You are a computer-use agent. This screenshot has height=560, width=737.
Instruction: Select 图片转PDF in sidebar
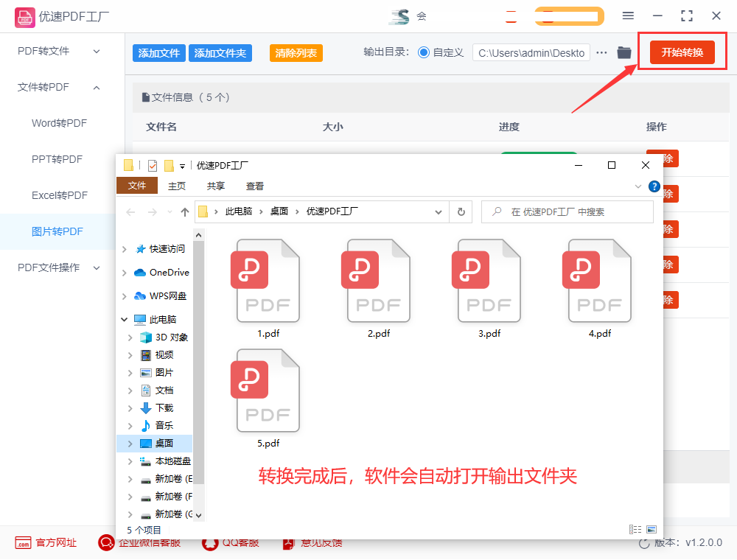click(x=57, y=231)
